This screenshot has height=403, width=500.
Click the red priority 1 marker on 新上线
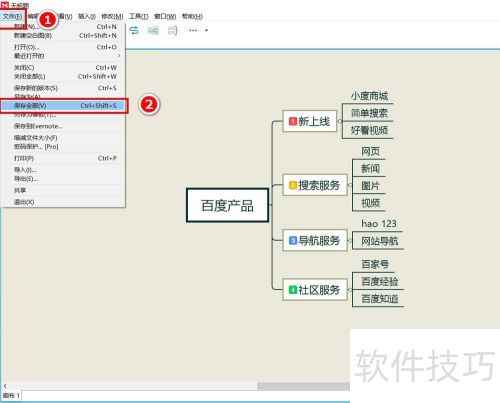293,121
